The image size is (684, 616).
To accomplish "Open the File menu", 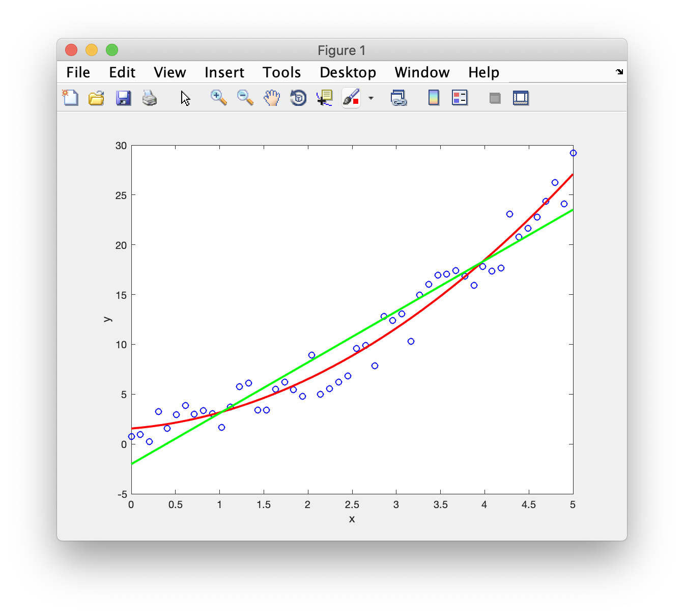I will point(78,72).
